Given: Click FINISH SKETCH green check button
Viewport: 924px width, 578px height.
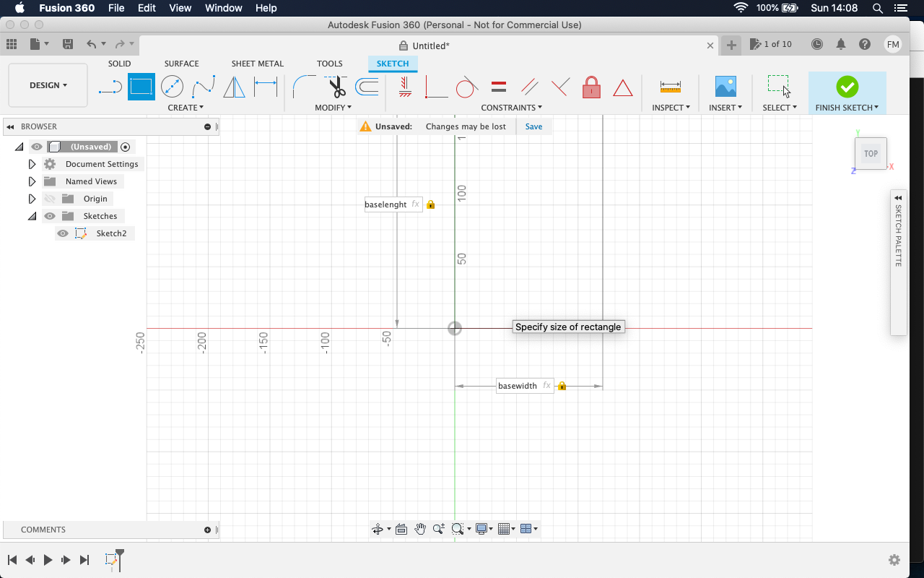Looking at the screenshot, I should coord(847,87).
